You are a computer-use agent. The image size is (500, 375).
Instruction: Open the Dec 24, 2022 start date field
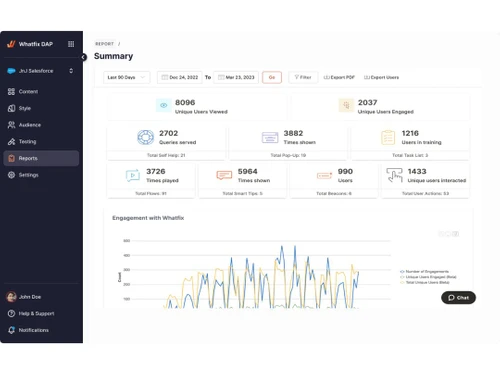(180, 77)
